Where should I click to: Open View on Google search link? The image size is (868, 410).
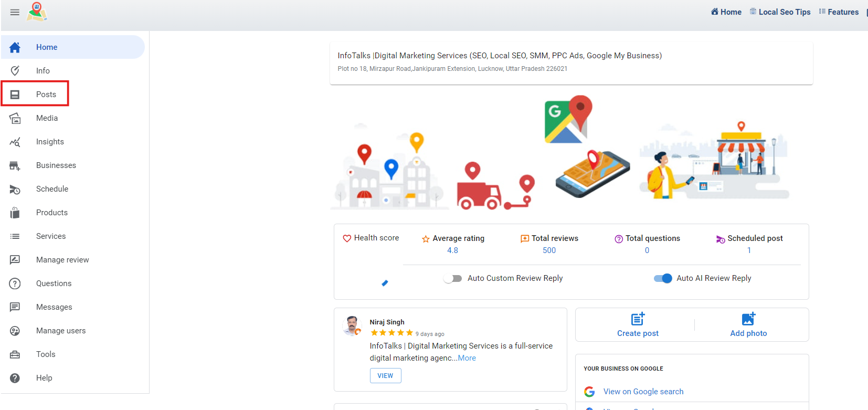[x=643, y=392]
